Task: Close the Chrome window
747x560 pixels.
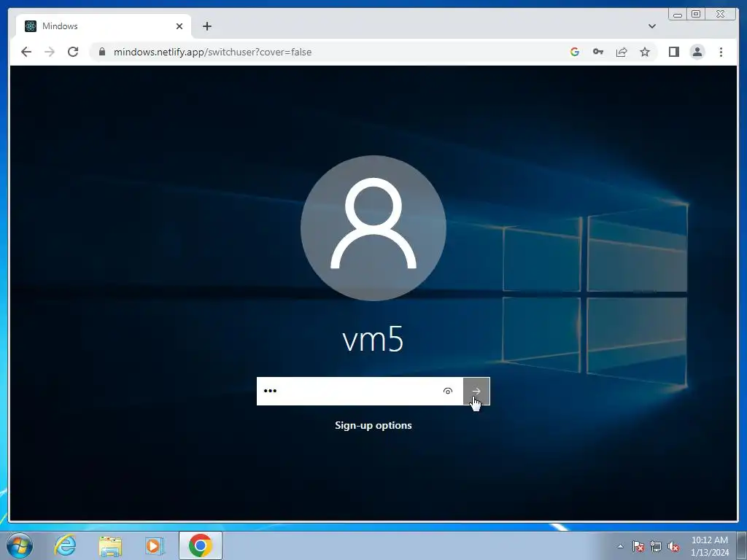Action: coord(721,15)
